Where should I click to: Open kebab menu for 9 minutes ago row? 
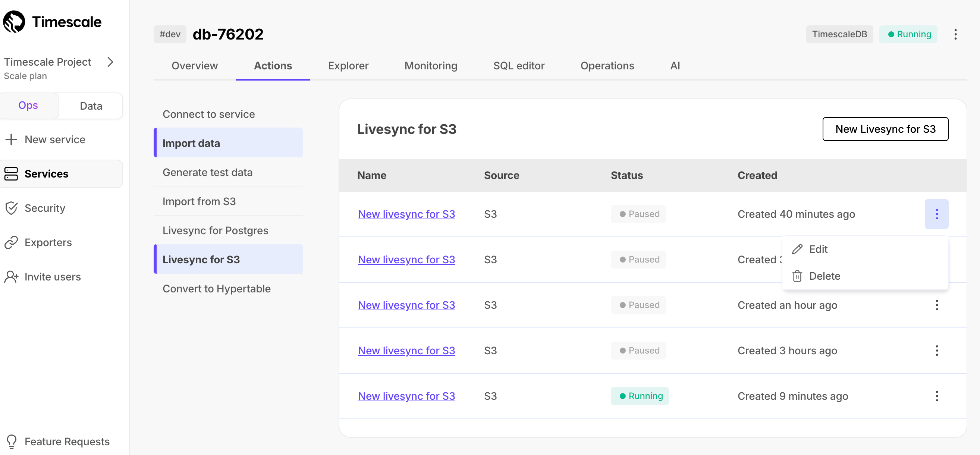(937, 396)
